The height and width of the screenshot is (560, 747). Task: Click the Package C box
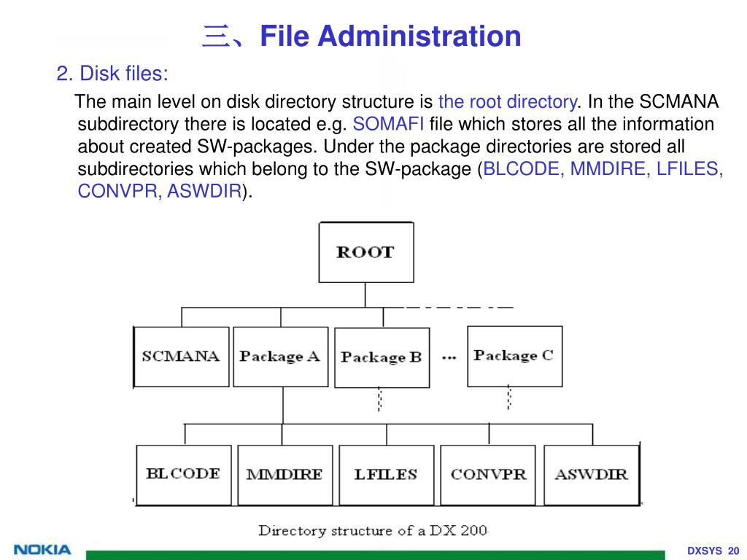pos(514,356)
